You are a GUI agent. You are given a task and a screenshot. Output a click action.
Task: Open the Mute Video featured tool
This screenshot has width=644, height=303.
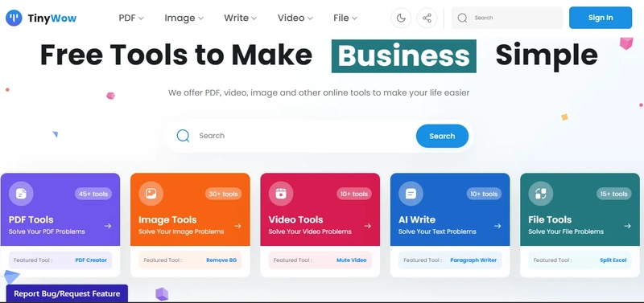coord(351,260)
